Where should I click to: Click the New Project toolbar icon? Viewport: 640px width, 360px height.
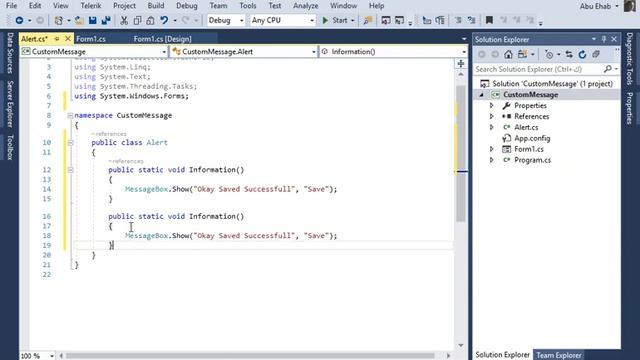click(58, 20)
